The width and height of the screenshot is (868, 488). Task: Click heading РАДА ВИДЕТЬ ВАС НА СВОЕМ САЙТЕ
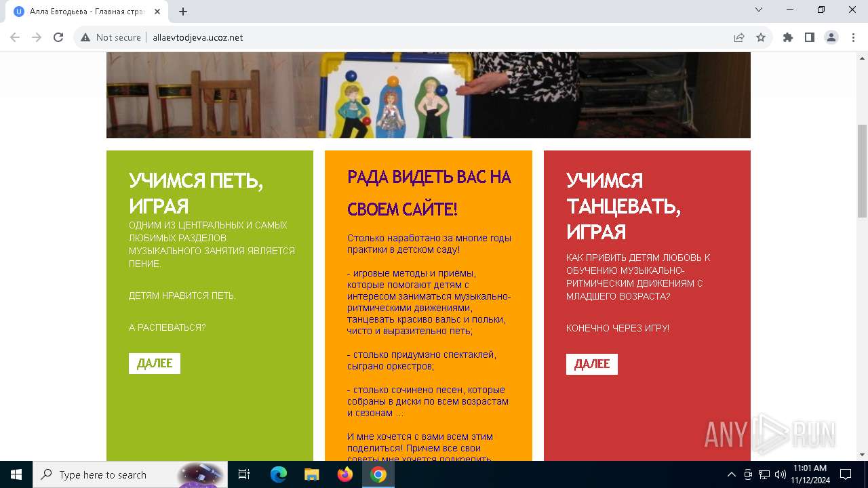pyautogui.click(x=429, y=192)
